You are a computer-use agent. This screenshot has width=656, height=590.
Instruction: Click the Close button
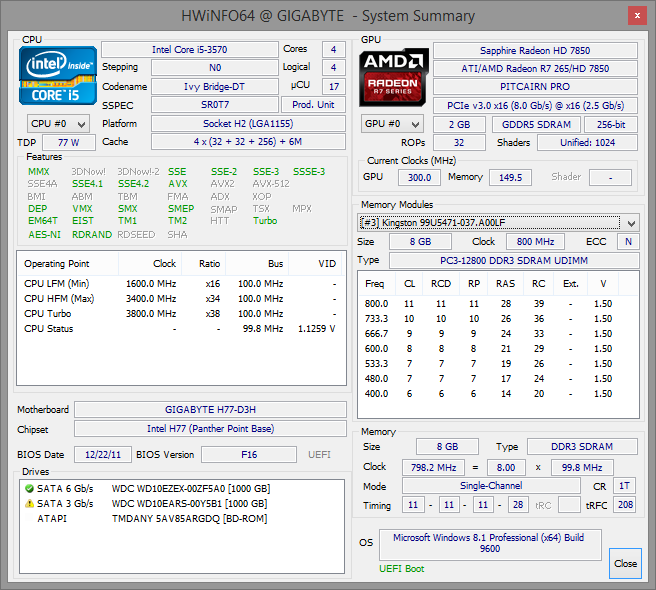tap(625, 563)
